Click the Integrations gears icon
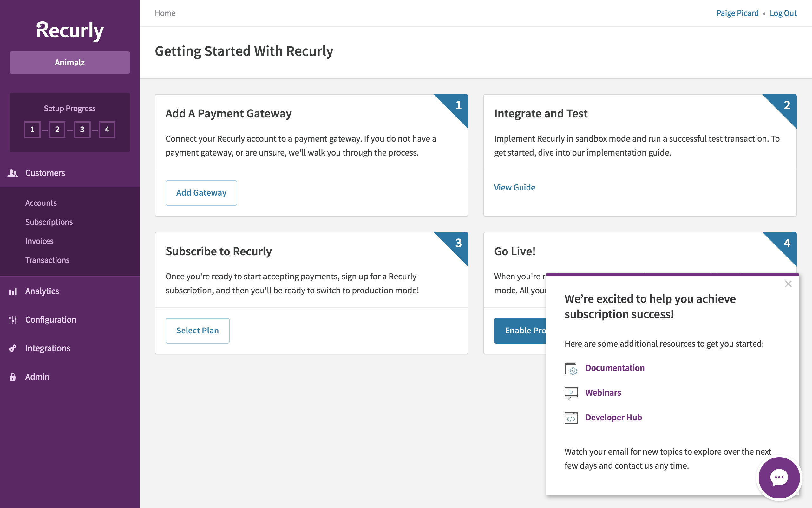Screen dimensions: 812x508 13,348
